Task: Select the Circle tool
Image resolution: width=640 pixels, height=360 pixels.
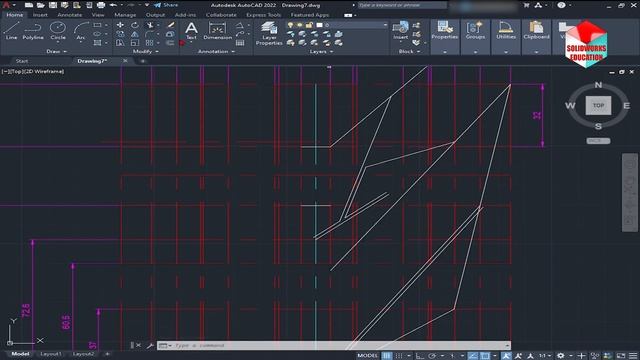Action: (x=58, y=31)
